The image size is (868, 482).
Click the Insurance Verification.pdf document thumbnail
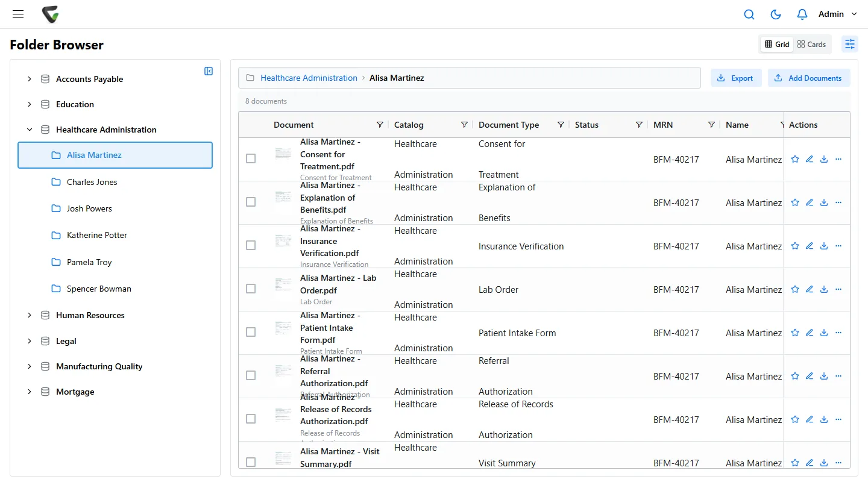tap(283, 240)
